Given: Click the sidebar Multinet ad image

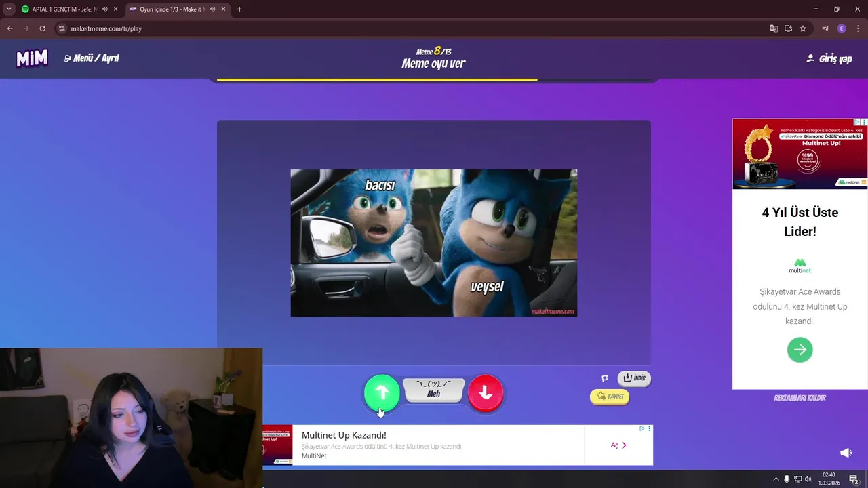Looking at the screenshot, I should coord(800,154).
